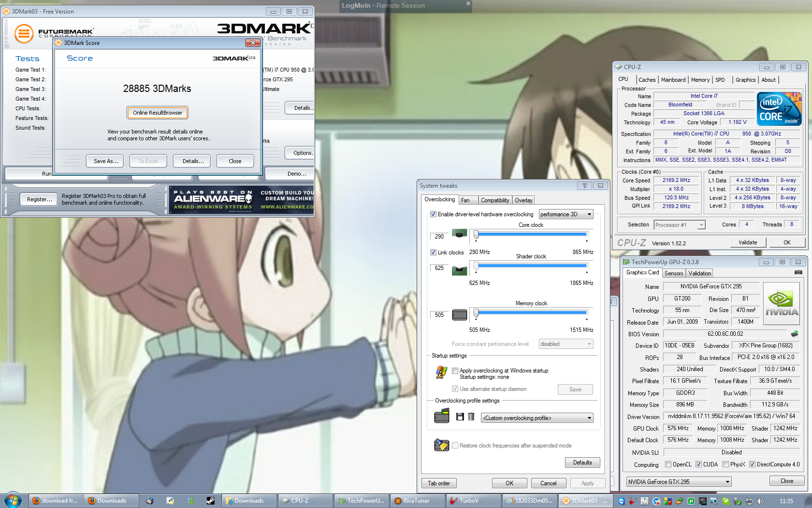Open TurboV from the taskbar

[473, 501]
